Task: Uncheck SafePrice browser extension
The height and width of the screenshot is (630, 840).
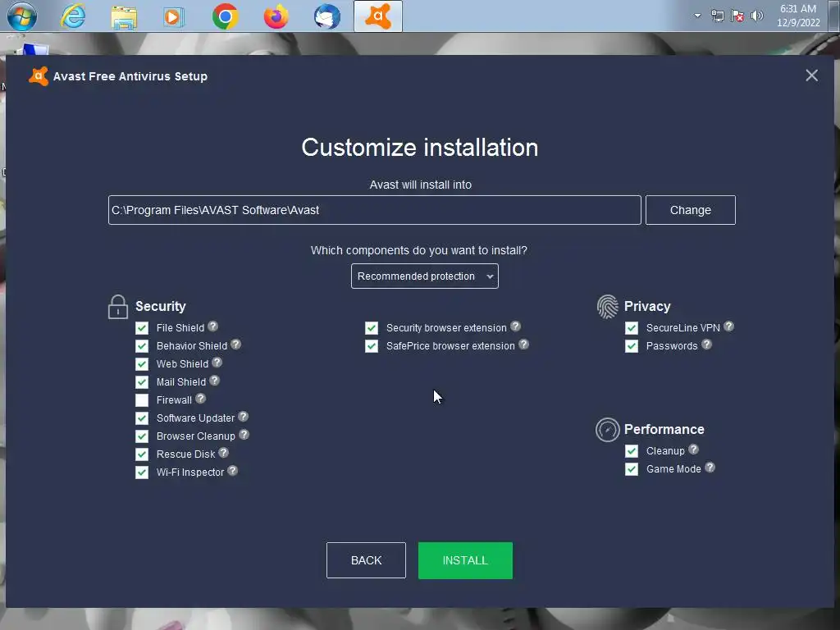Action: click(372, 346)
